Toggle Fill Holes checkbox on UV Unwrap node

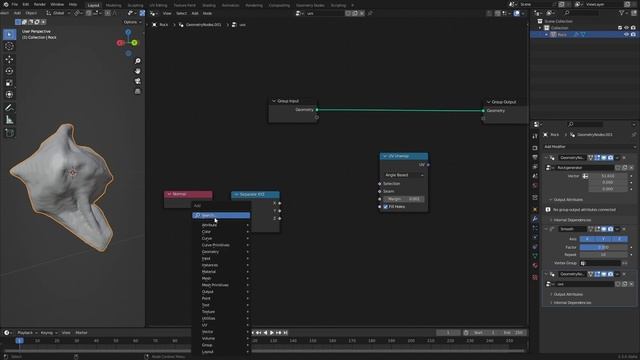[x=385, y=207]
